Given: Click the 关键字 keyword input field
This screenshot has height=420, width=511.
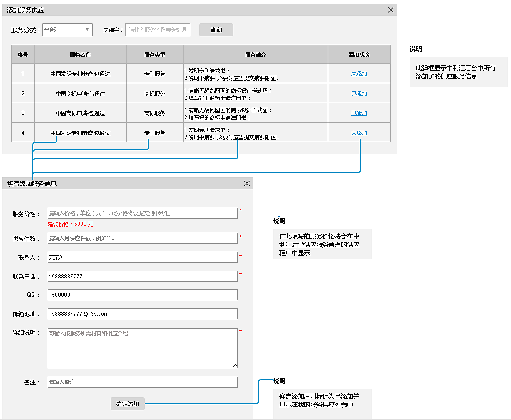Looking at the screenshot, I should (x=158, y=30).
